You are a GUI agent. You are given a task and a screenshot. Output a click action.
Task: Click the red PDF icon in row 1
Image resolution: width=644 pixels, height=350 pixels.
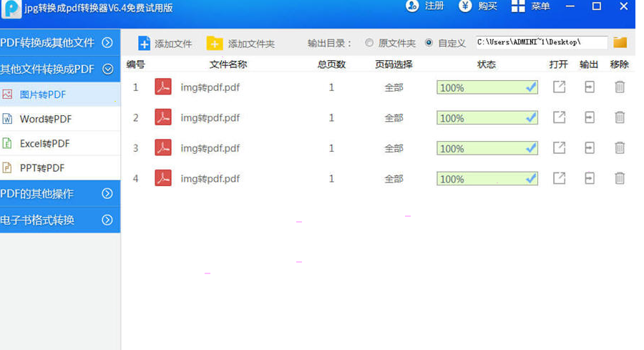(163, 87)
